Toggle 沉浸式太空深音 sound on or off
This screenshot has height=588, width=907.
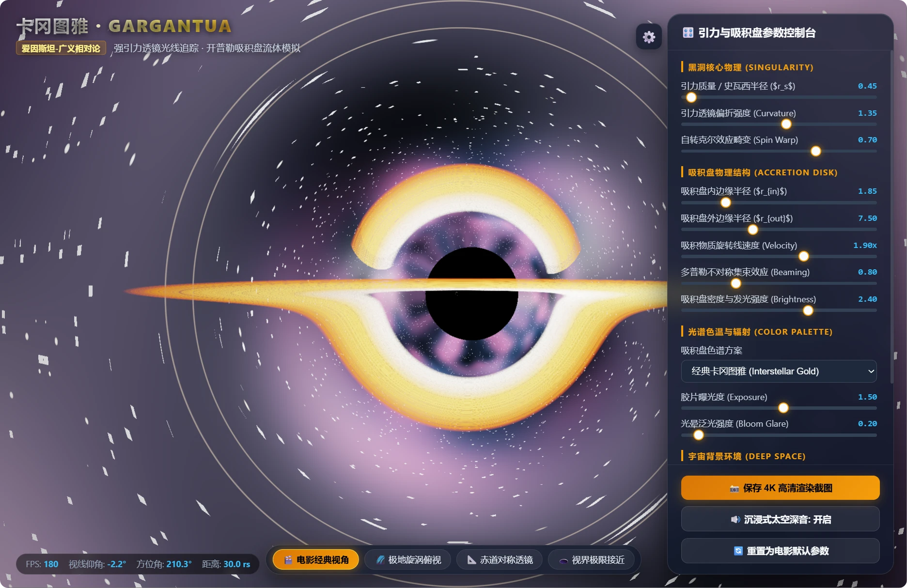point(780,519)
